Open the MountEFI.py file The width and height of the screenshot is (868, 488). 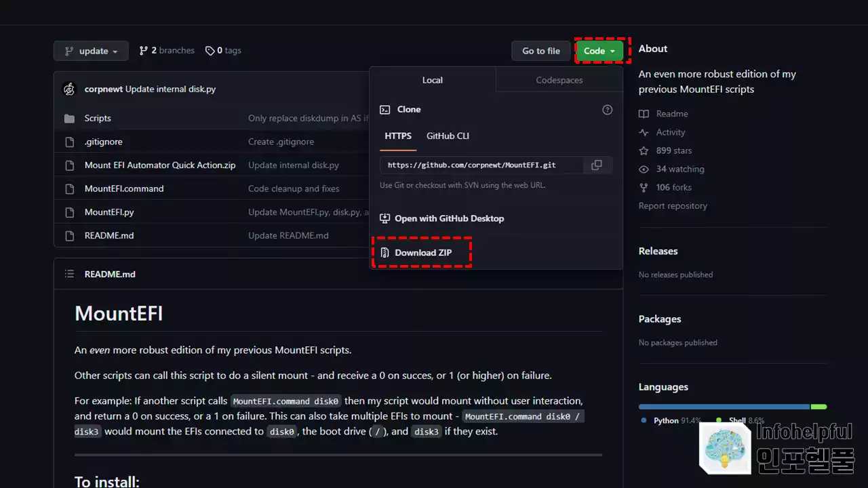[109, 212]
